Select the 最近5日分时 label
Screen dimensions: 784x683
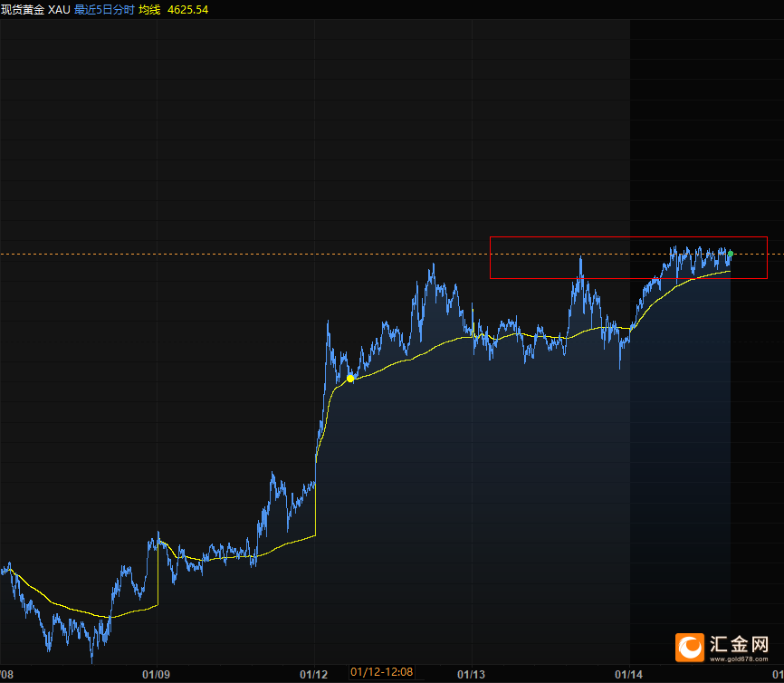point(104,9)
